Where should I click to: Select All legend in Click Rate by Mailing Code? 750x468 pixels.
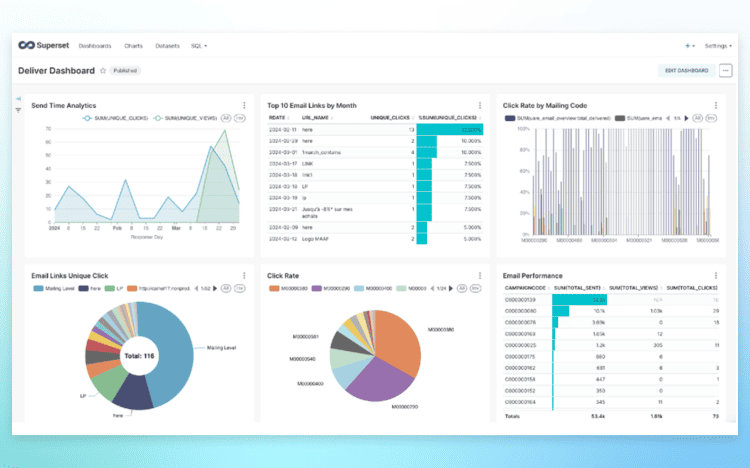pyautogui.click(x=697, y=118)
